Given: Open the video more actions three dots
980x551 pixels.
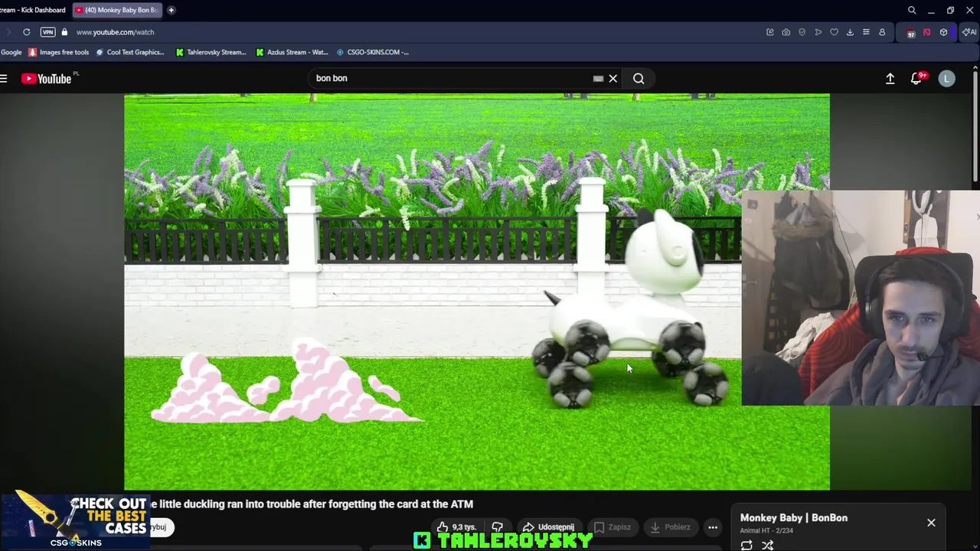Looking at the screenshot, I should (x=713, y=527).
